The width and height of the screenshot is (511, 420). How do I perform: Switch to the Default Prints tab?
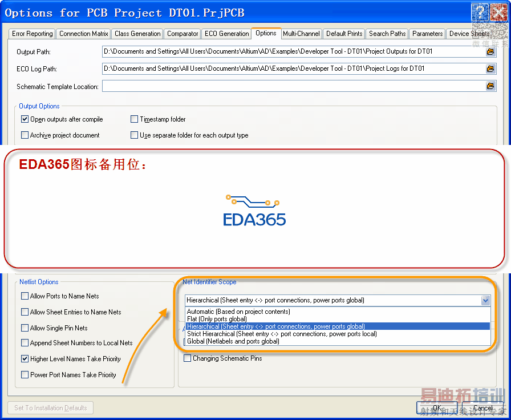click(344, 34)
